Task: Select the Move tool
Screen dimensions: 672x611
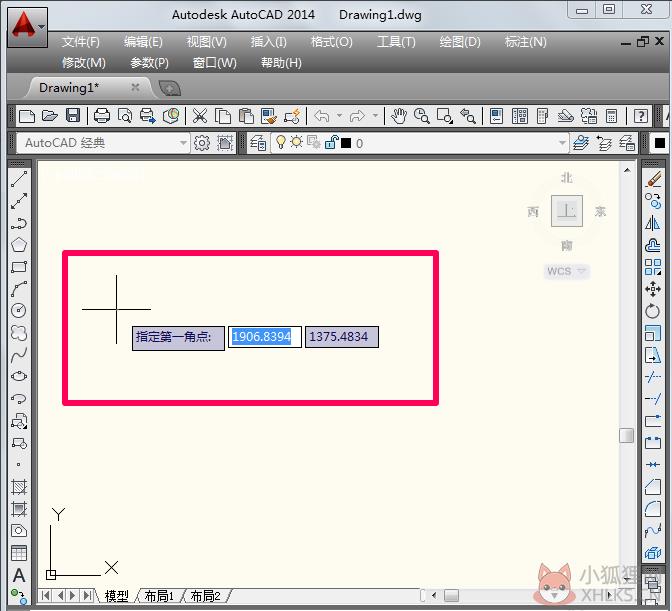Action: (x=653, y=289)
